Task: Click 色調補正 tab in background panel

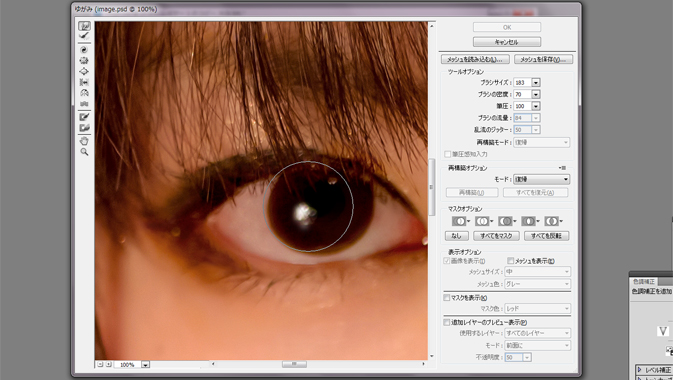Action: click(x=643, y=281)
